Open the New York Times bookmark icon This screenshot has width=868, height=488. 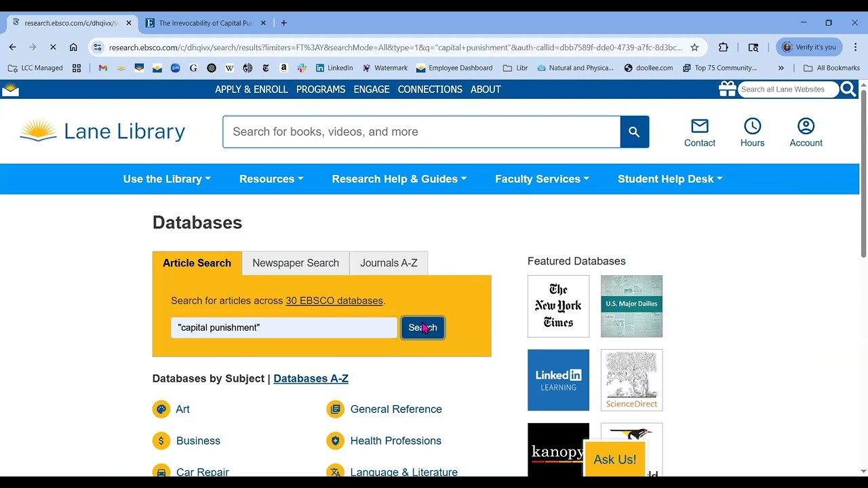click(x=266, y=68)
